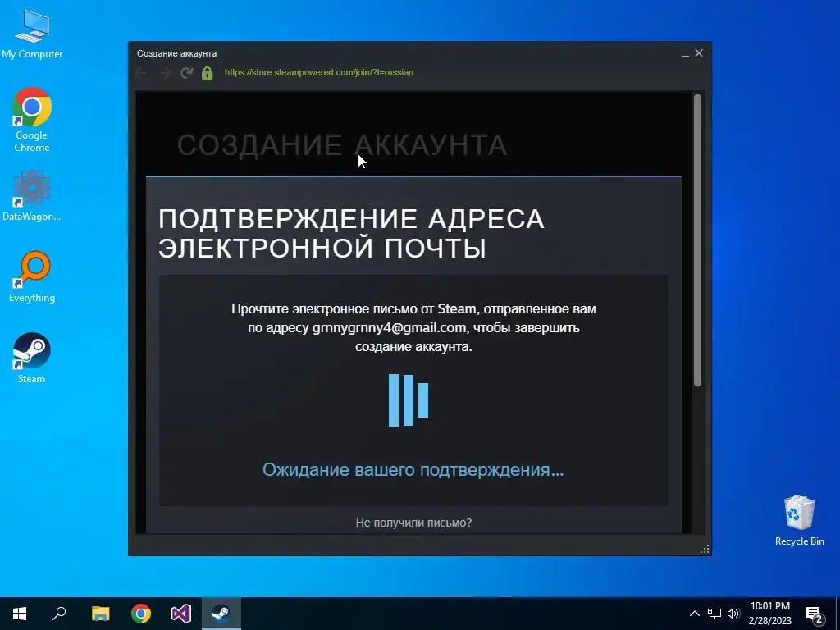Click the 'ПОДТВЕРЖДЕНИЕ АДРЕСА ЭЛЕКТРОННОЙ ПОЧТЫ' heading

(x=351, y=234)
